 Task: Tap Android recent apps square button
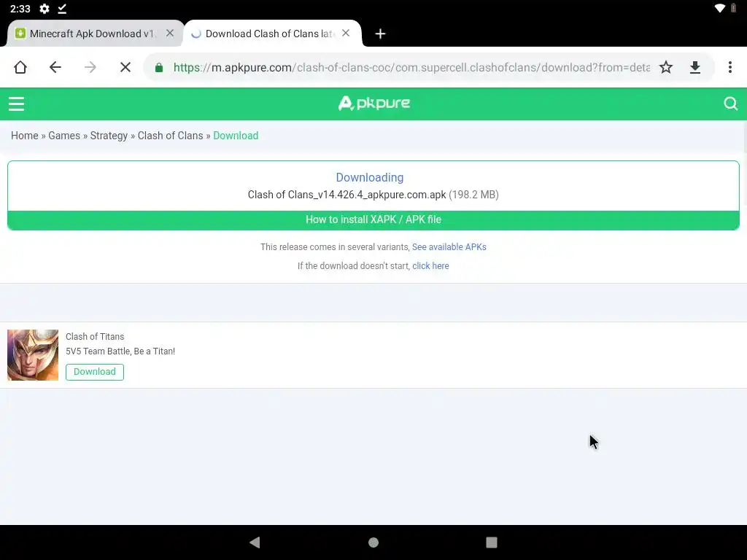(x=492, y=542)
